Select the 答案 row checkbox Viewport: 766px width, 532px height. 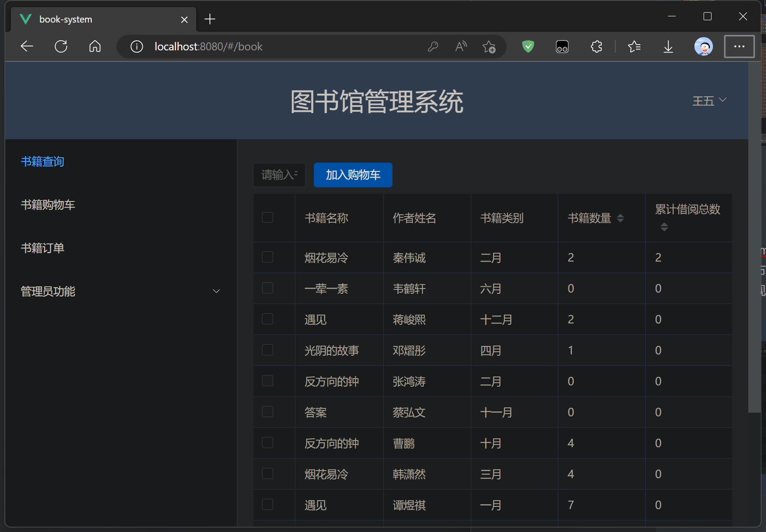point(267,412)
